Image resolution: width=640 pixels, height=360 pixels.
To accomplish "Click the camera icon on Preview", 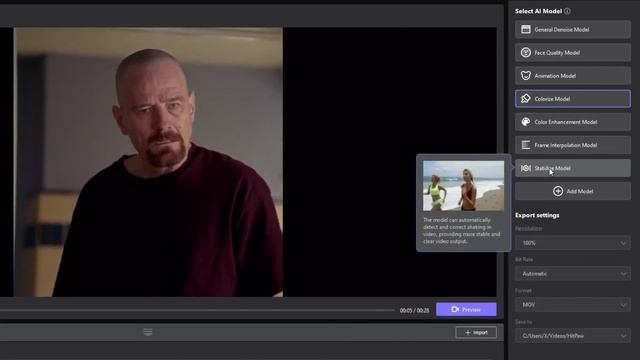I will [455, 309].
